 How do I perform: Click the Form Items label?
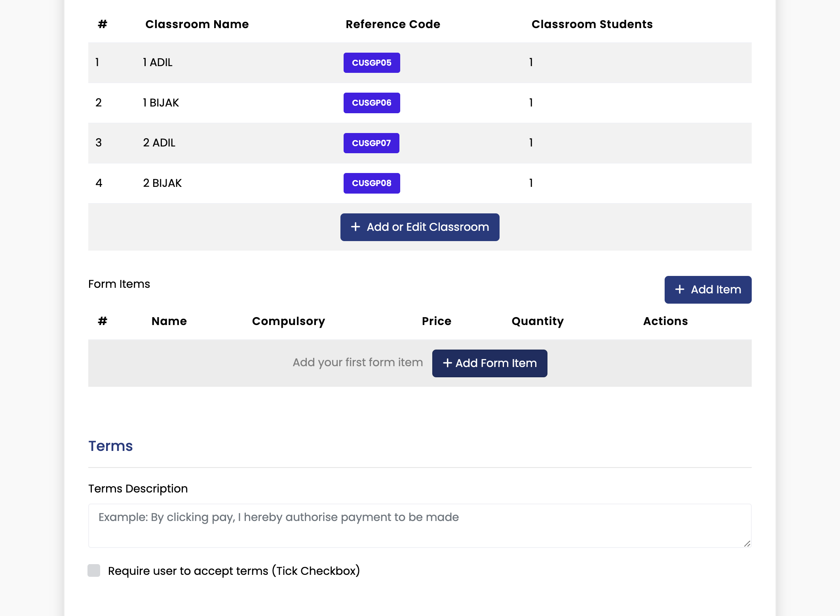pos(119,284)
